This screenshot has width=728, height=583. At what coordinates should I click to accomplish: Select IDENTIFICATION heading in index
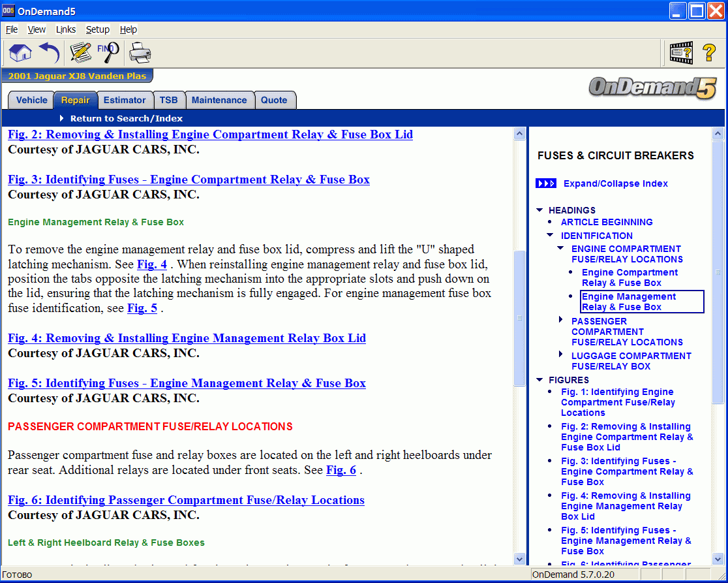597,236
